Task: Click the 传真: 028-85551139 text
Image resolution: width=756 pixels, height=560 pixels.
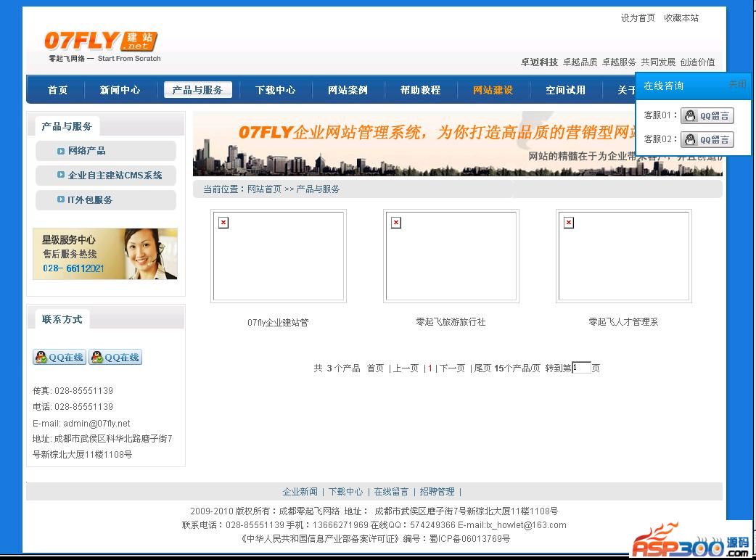Action: click(73, 391)
